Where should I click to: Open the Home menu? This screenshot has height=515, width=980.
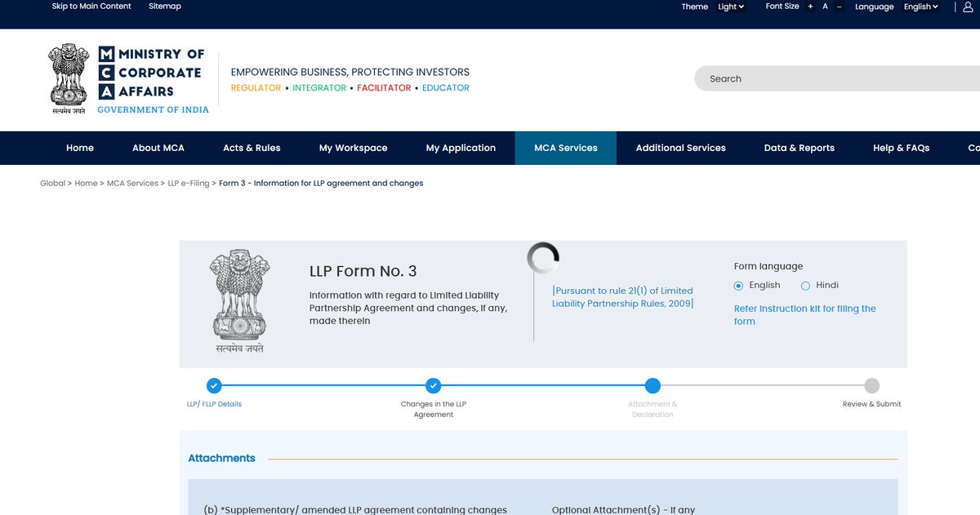click(80, 148)
